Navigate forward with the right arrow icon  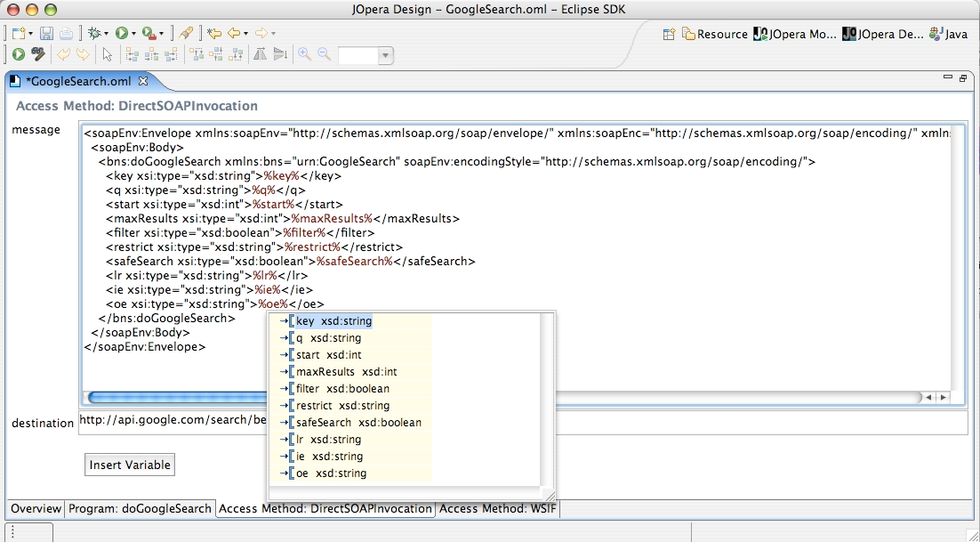tap(261, 34)
